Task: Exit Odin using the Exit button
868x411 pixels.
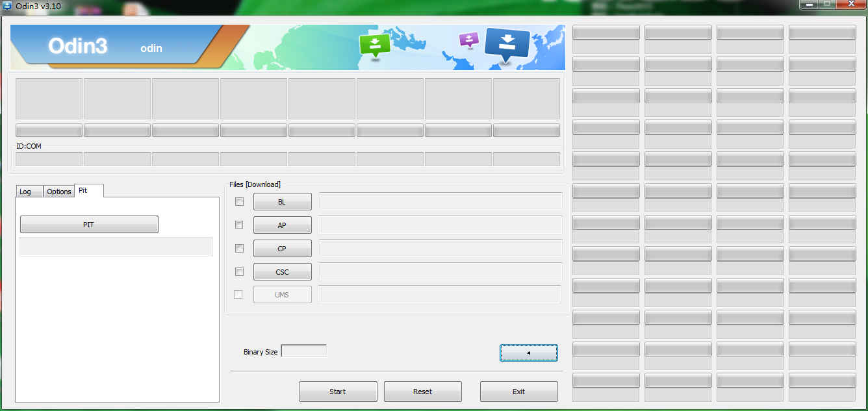Action: [x=518, y=392]
